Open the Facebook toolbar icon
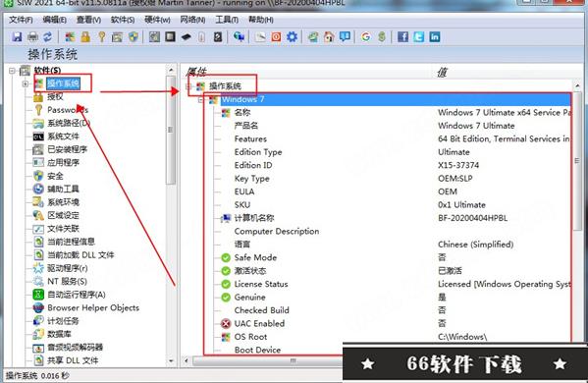588x383 pixels. (403, 36)
